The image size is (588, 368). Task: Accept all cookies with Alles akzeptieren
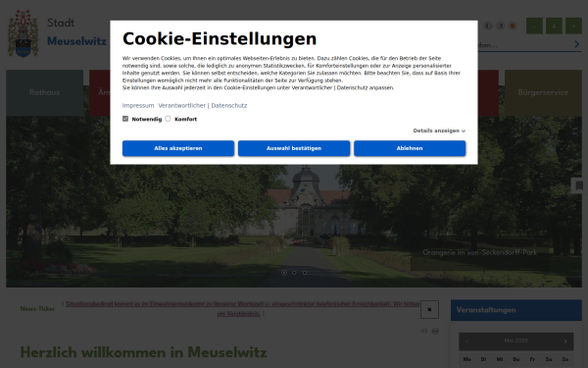point(178,148)
